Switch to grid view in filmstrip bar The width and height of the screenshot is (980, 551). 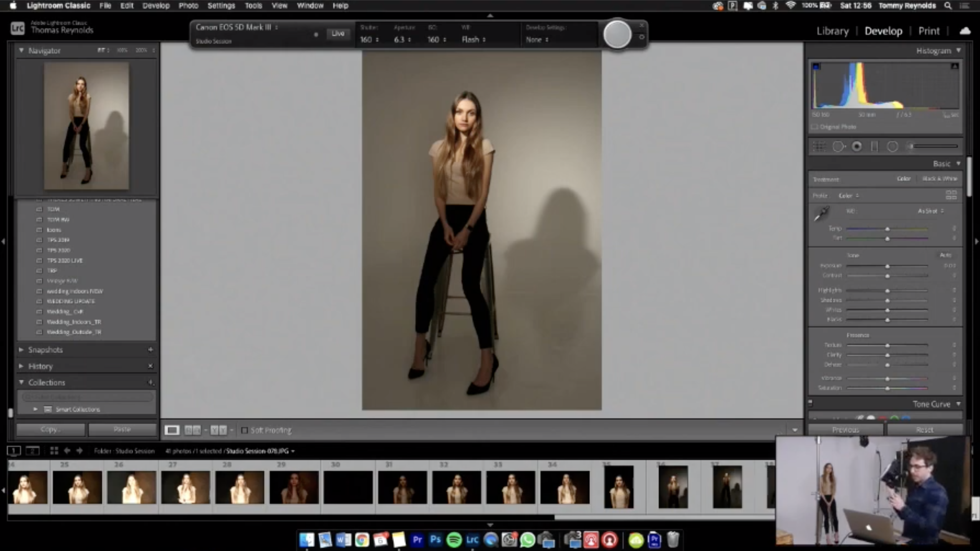point(54,451)
